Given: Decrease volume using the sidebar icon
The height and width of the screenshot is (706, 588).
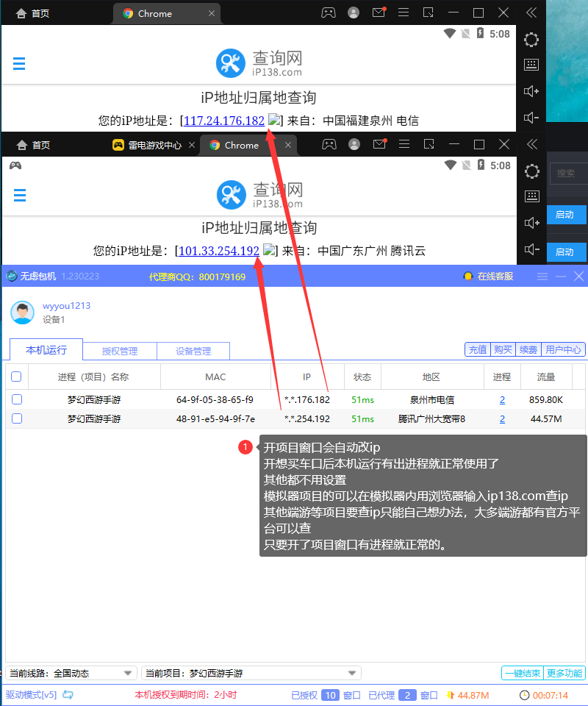Looking at the screenshot, I should 531,118.
